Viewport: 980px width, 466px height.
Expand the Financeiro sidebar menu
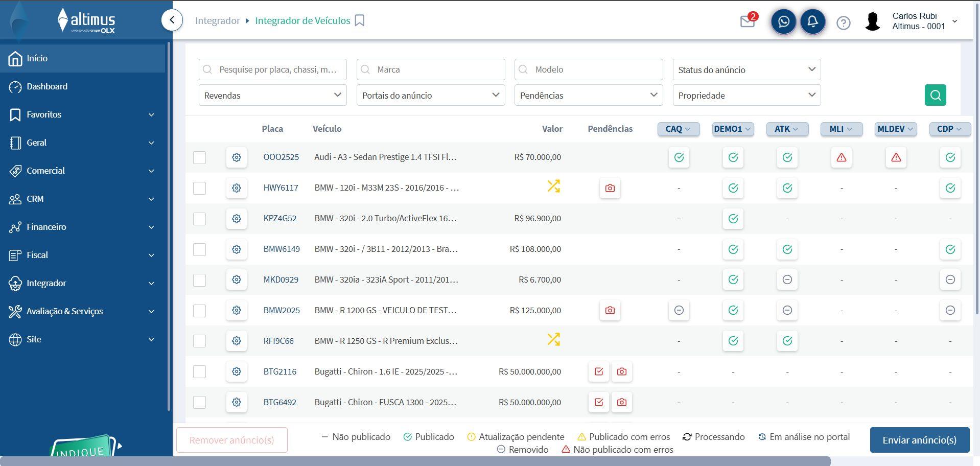[82, 227]
